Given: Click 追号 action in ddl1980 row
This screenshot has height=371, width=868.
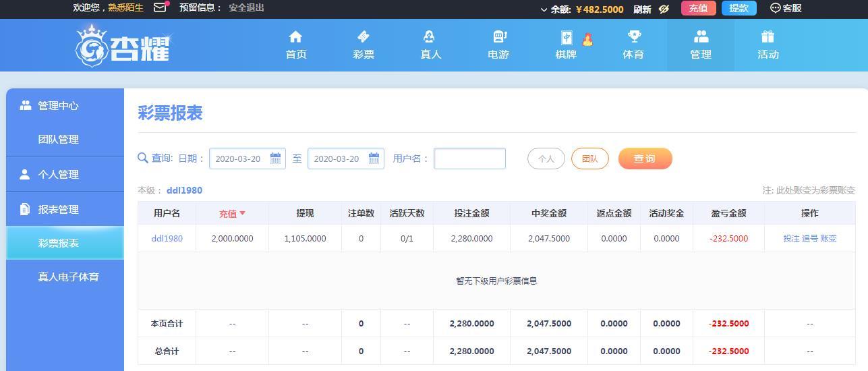Looking at the screenshot, I should pyautogui.click(x=809, y=238).
